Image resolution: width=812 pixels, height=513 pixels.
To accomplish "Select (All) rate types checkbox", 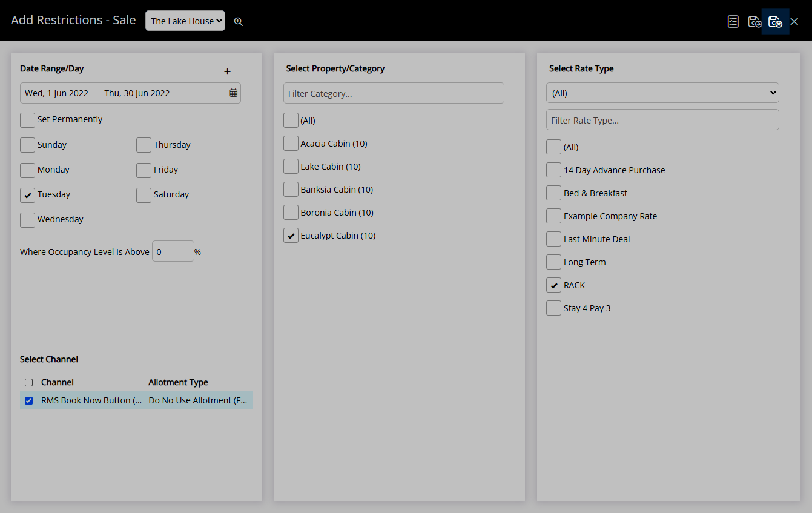I will click(554, 147).
